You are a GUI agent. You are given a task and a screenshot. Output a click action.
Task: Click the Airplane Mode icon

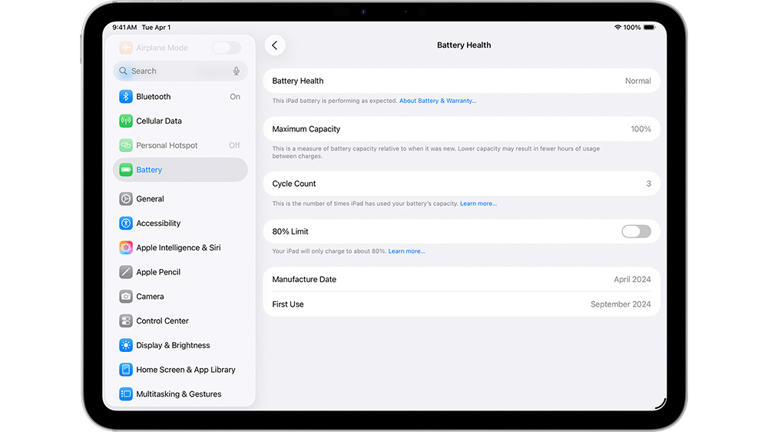[x=126, y=48]
